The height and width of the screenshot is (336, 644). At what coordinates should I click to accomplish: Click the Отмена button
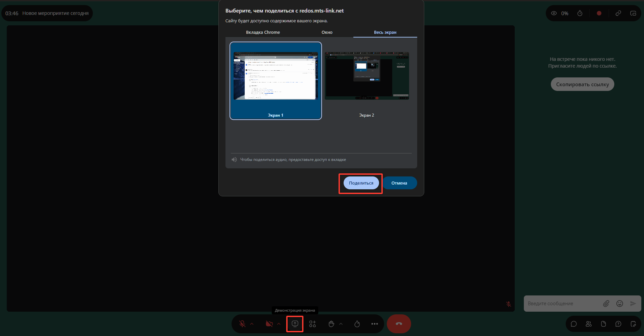(x=399, y=183)
